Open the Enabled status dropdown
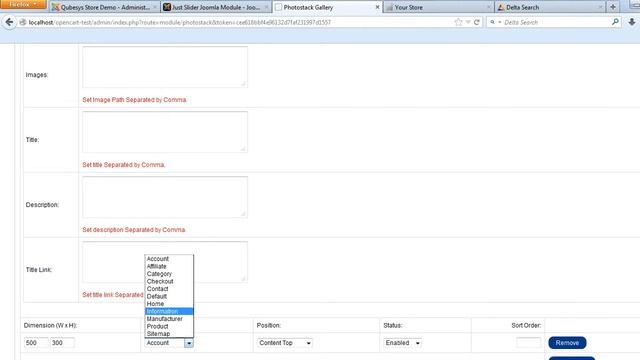This screenshot has width=640, height=360. click(x=402, y=343)
